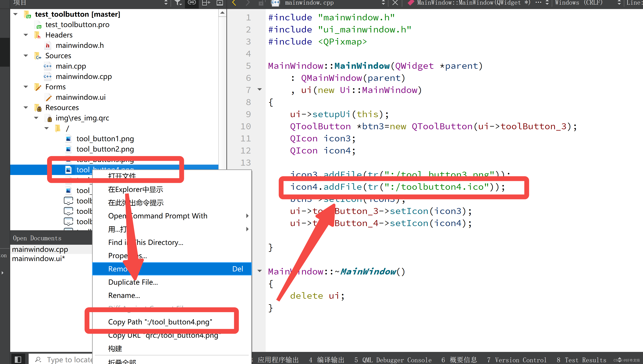
Task: Click the mainwindow.cpp C++ icon in tree
Action: coord(47,76)
